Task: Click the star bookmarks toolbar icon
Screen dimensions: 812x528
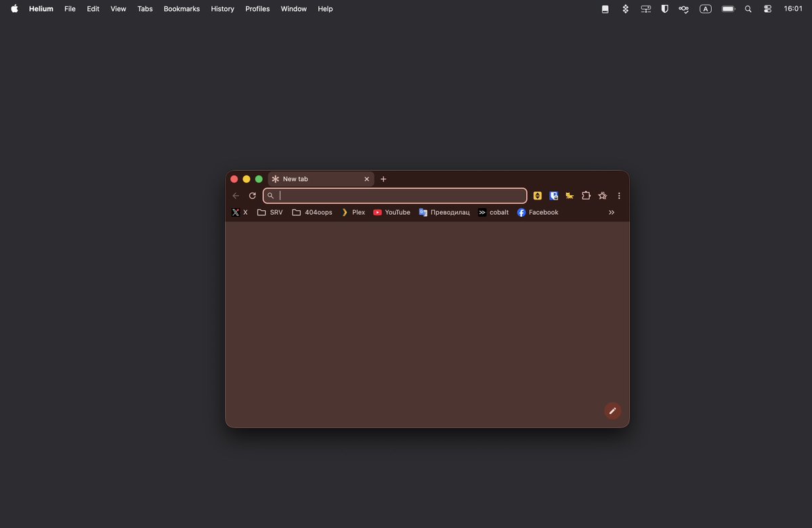Action: tap(602, 195)
